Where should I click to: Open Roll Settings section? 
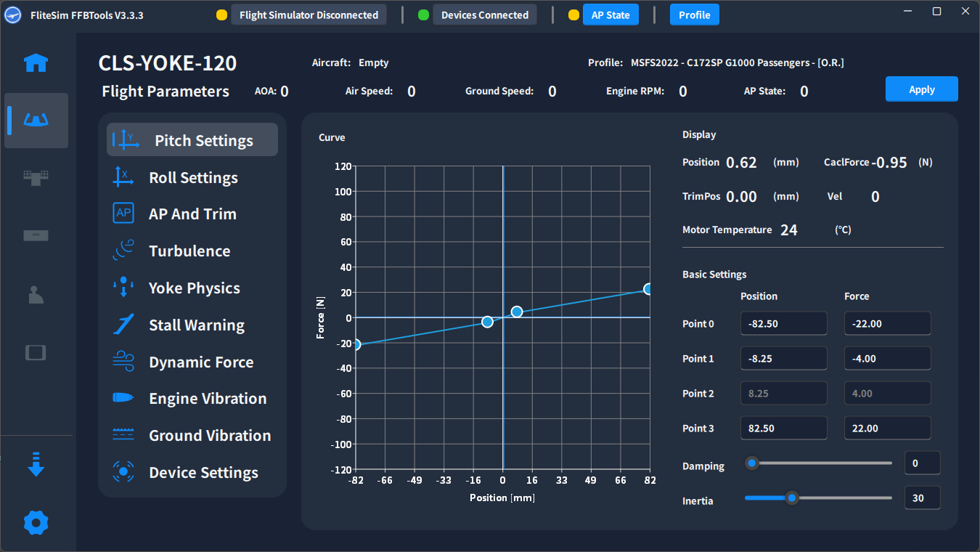point(193,177)
